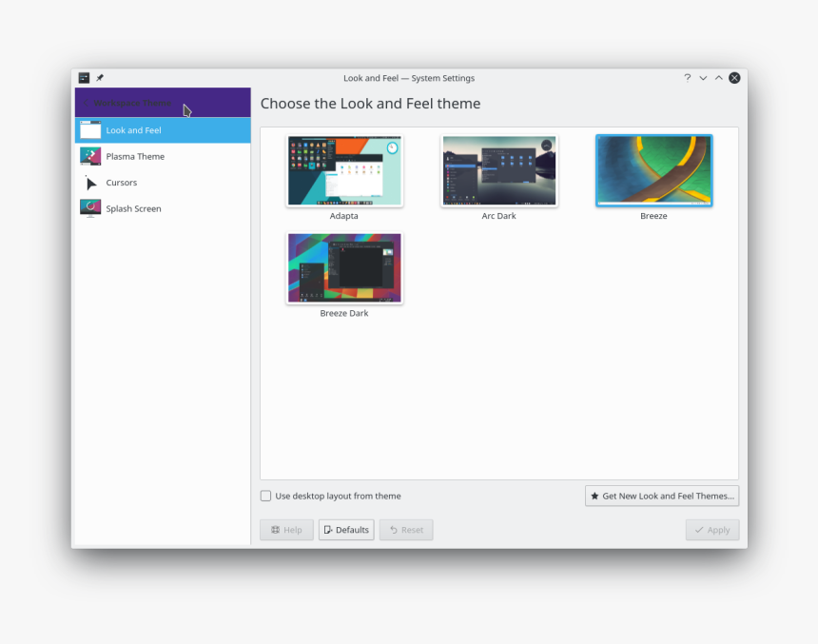Image resolution: width=818 pixels, height=644 pixels.
Task: Click the titlebar chevron-down control
Action: 703,78
